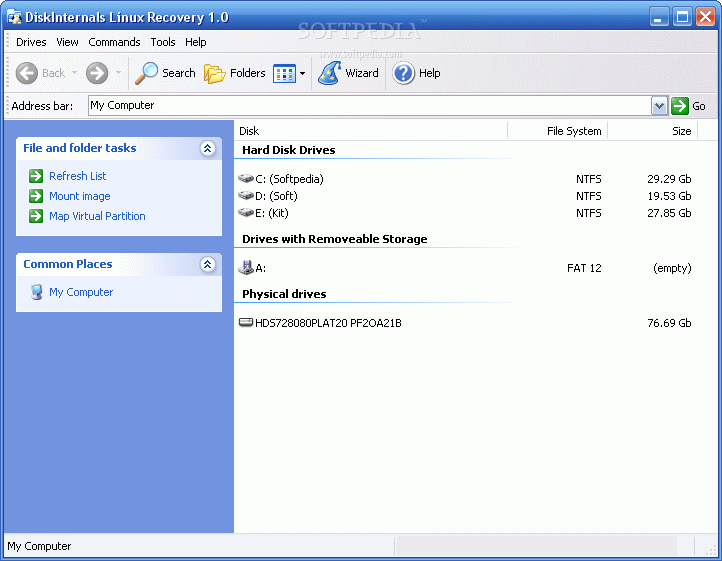Click the Forward arrow toolbar icon

(x=97, y=73)
